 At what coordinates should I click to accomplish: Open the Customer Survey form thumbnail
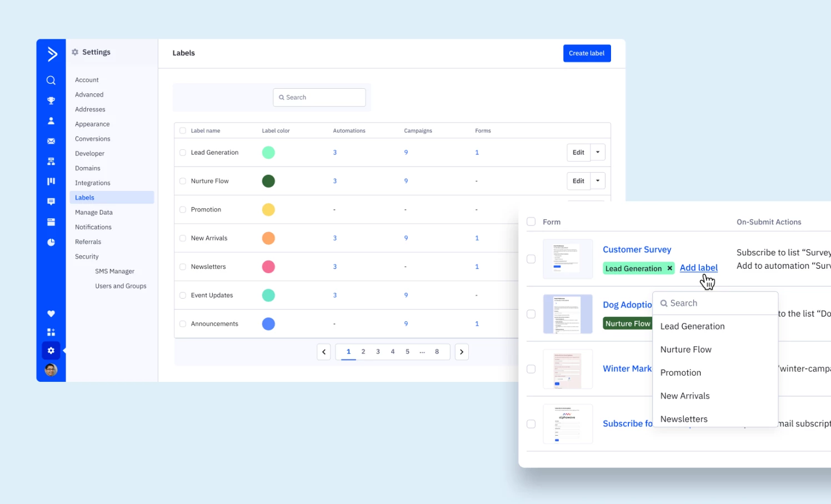(568, 259)
